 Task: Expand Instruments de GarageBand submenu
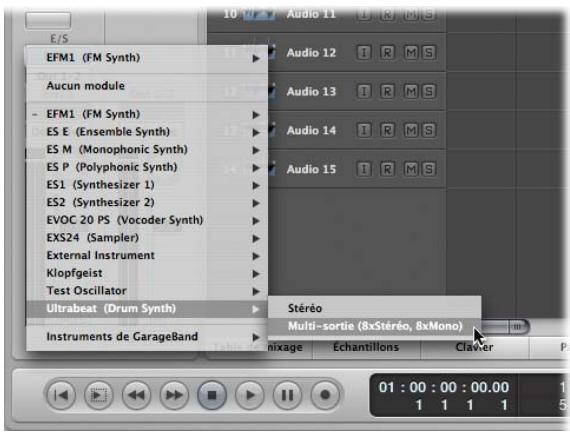(x=147, y=337)
